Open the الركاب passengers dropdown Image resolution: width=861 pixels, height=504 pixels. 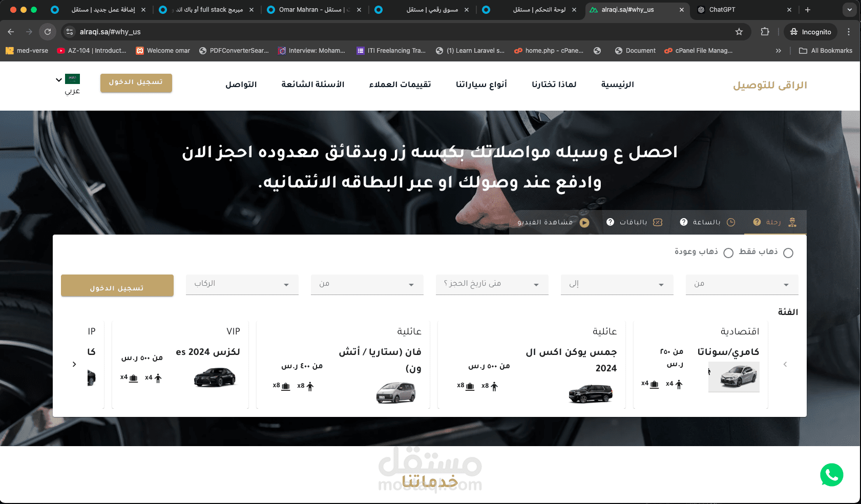(242, 284)
